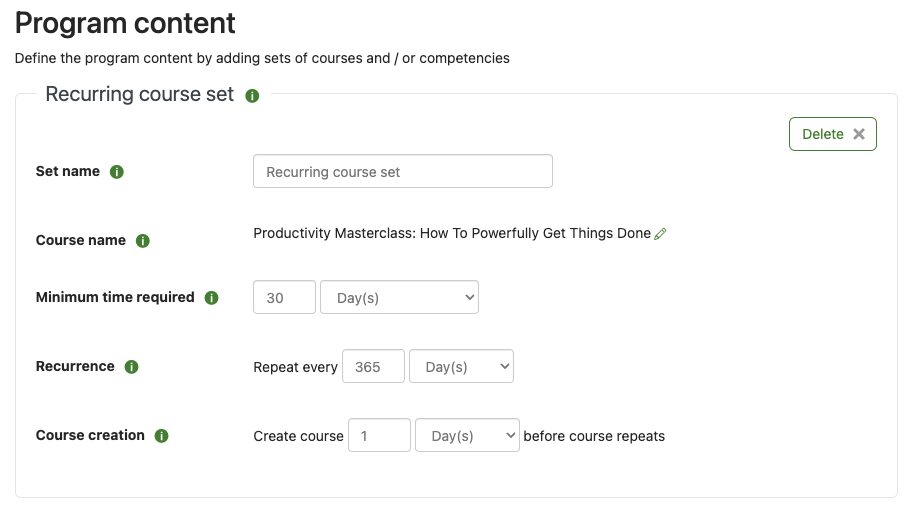The height and width of the screenshot is (512, 910).
Task: Click the X icon on Delete button
Action: 859,134
